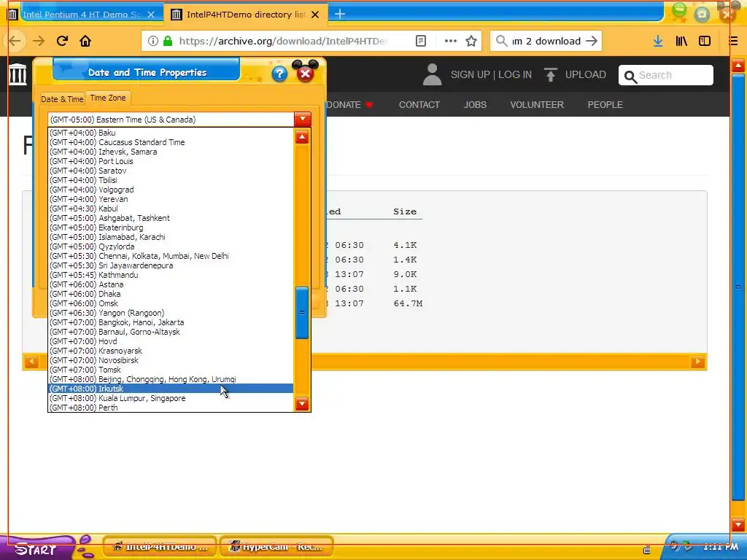Select (GMT+07:00) Hovd

point(171,341)
